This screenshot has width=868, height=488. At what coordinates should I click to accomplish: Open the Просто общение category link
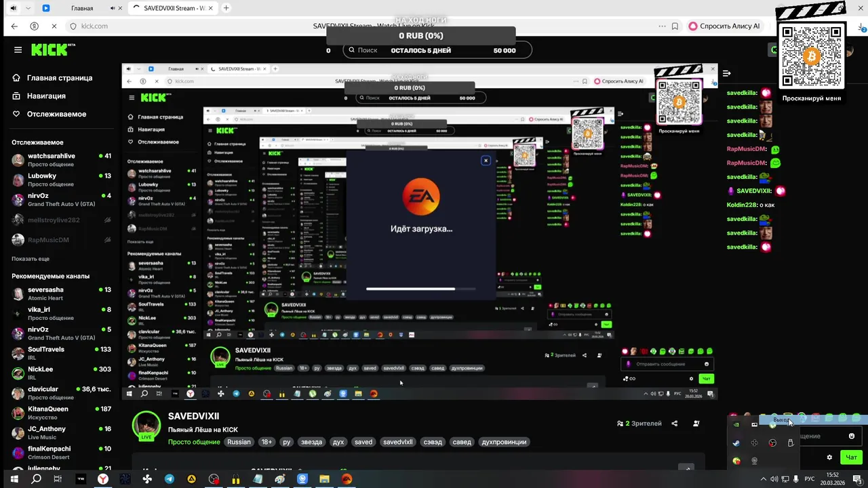pos(194,442)
